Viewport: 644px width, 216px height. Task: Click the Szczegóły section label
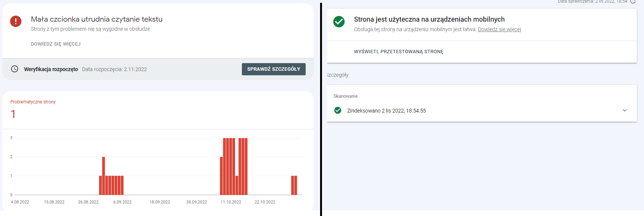click(x=338, y=75)
